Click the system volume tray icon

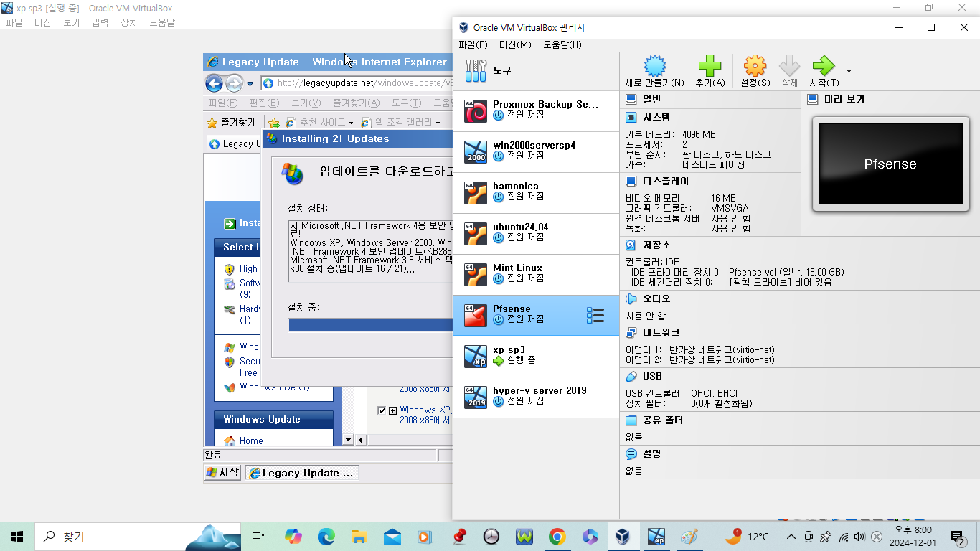coord(859,537)
